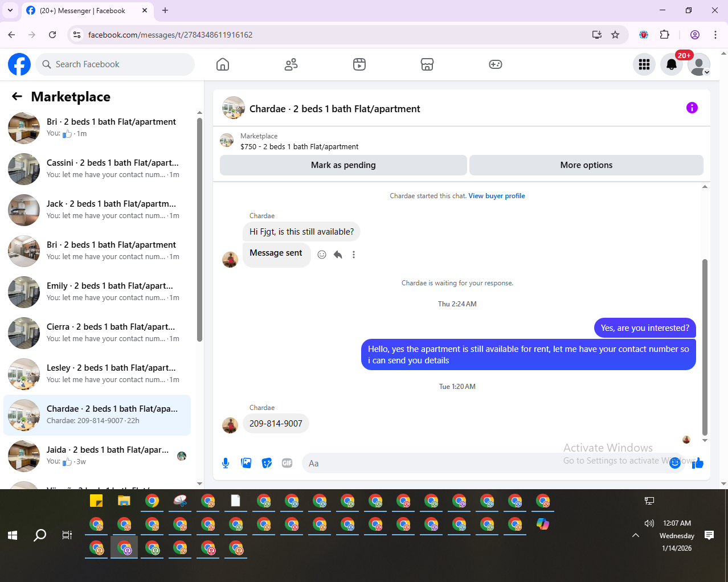Open first Bri conversation with thumbs-up preview

[97, 128]
